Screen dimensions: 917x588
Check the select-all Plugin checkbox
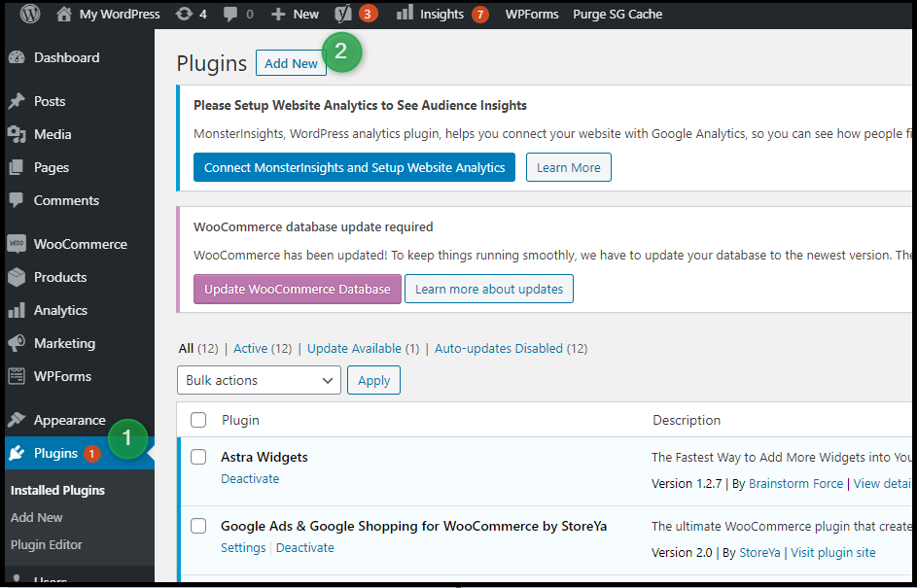198,420
